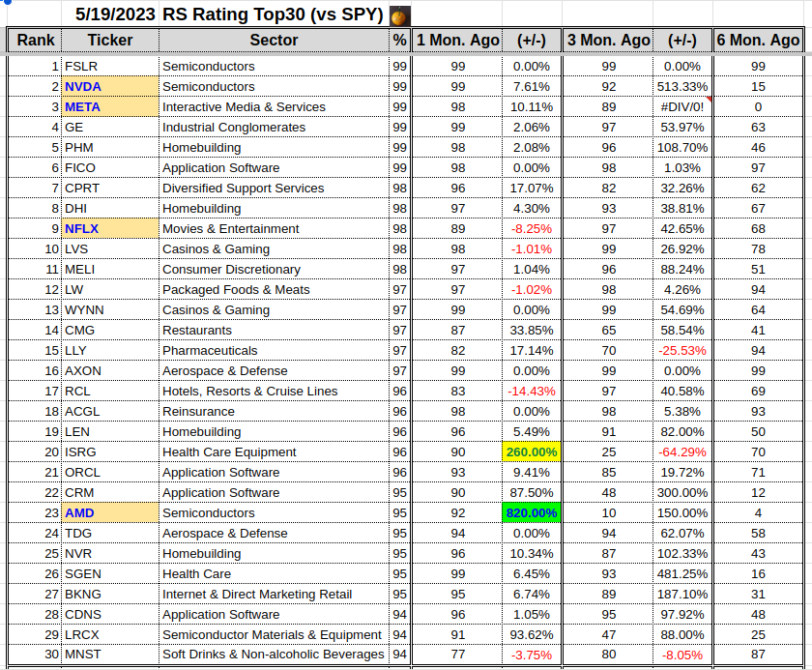Image resolution: width=812 pixels, height=670 pixels.
Task: Click the orange fruit icon beside the title
Action: pos(400,15)
